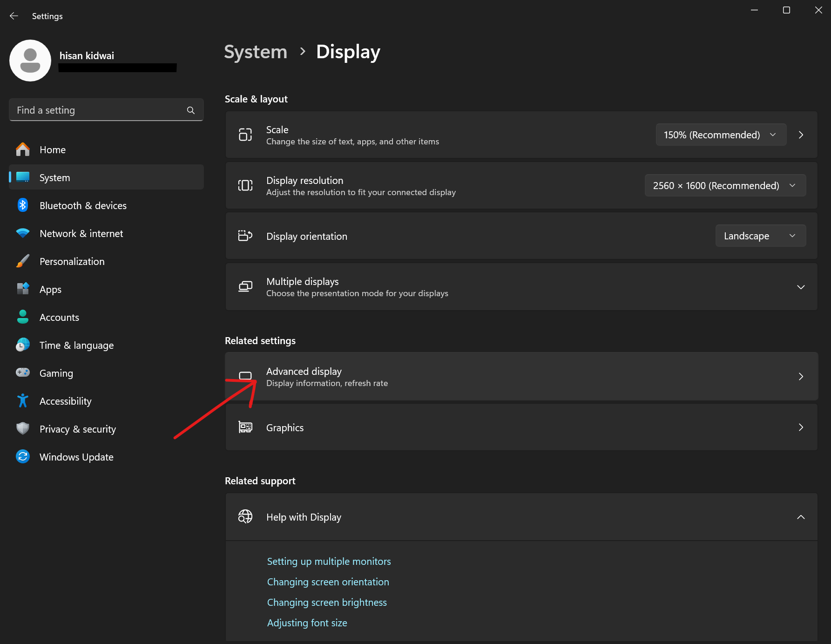Click the back arrow at top left
Viewport: 831px width, 644px height.
pos(14,15)
